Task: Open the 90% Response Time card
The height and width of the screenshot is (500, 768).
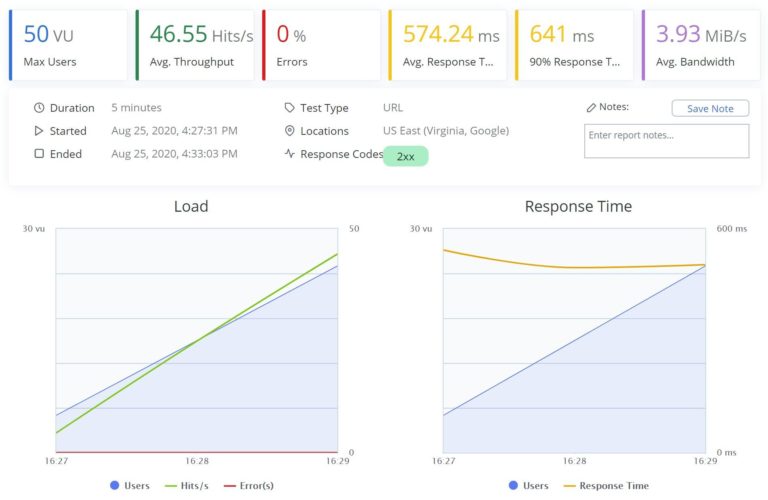Action: point(574,45)
